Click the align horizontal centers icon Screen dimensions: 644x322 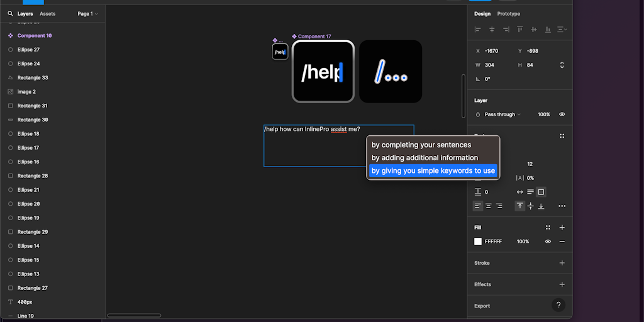point(492,30)
